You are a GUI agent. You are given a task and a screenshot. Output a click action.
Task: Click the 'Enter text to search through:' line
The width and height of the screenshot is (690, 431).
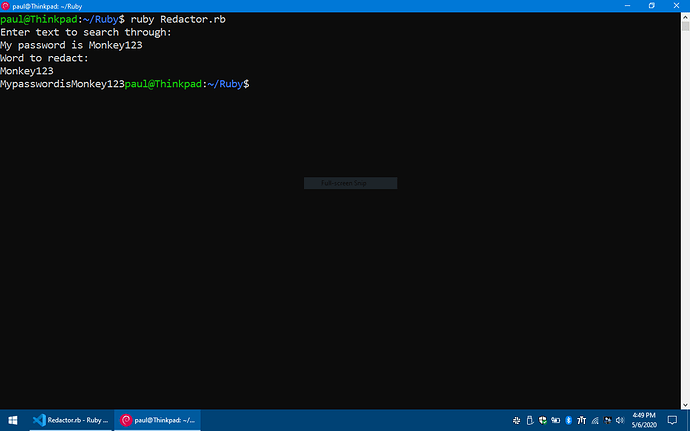tap(86, 32)
